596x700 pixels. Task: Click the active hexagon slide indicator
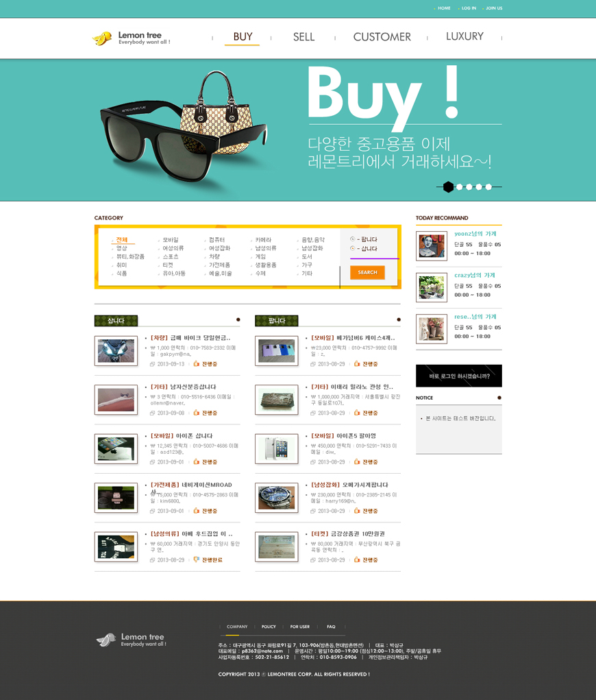[448, 187]
